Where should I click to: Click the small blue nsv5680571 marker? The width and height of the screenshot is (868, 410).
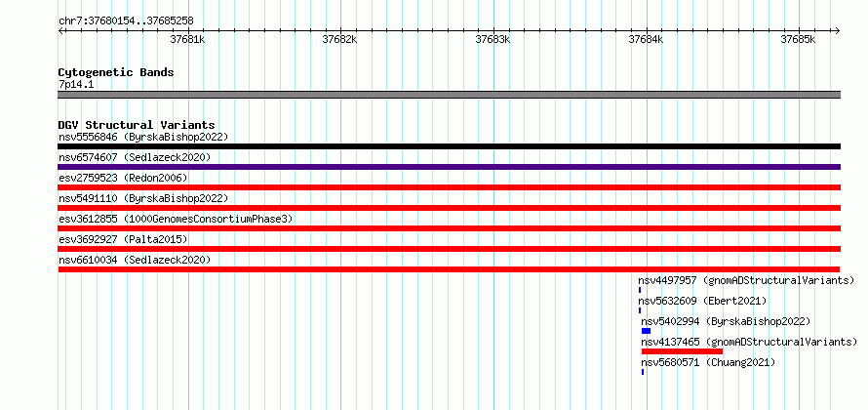click(x=643, y=372)
